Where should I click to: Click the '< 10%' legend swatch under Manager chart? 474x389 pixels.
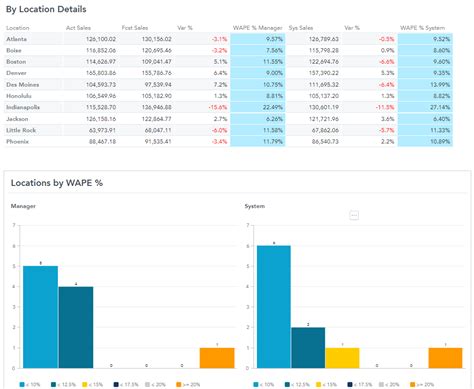pos(22,385)
